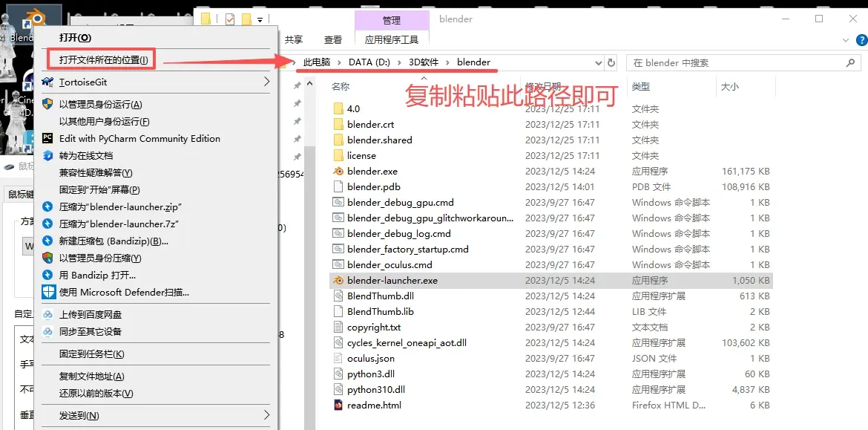
Task: Click the blender-launcher.exe file icon
Action: (x=338, y=281)
